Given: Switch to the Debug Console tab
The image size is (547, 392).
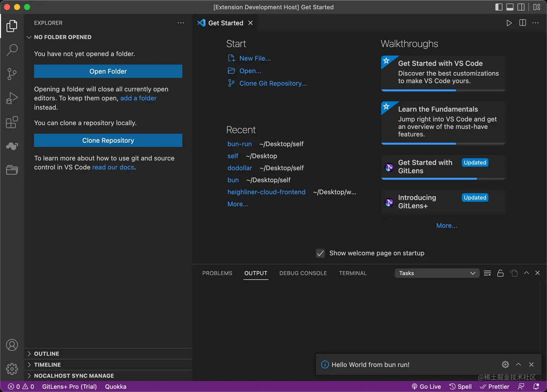Looking at the screenshot, I should (303, 273).
